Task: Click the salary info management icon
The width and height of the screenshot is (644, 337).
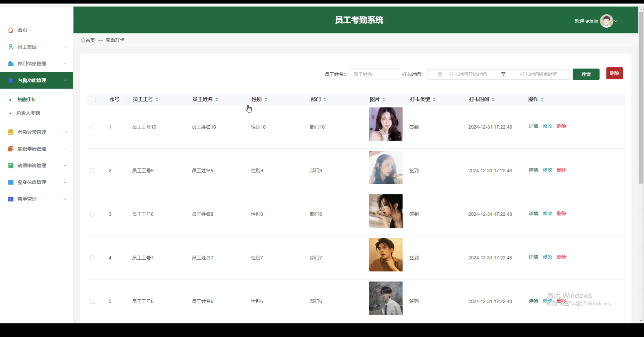Action: point(11,182)
